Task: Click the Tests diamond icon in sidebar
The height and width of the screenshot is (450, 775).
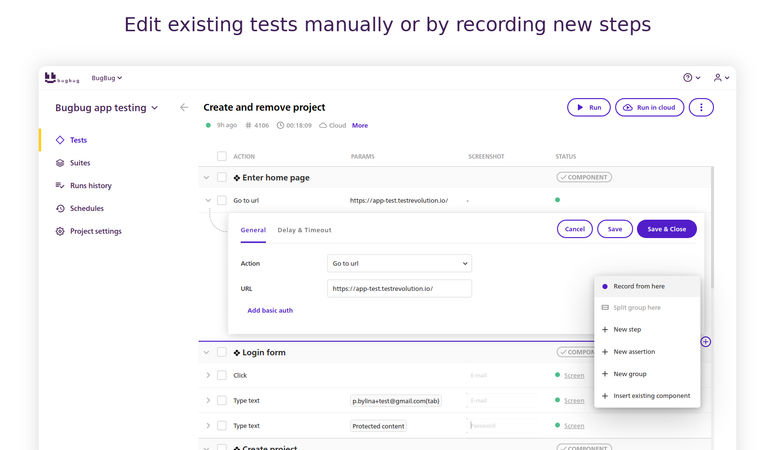Action: point(60,140)
